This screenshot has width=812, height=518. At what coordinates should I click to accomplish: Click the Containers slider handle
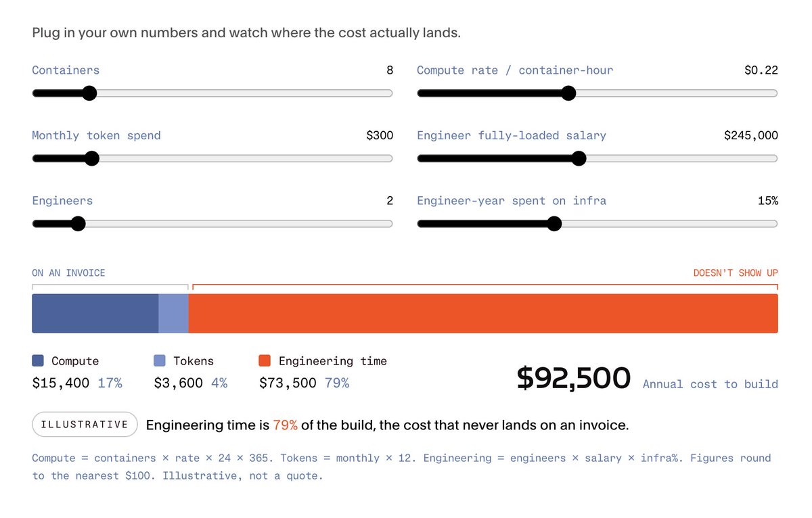click(x=89, y=93)
